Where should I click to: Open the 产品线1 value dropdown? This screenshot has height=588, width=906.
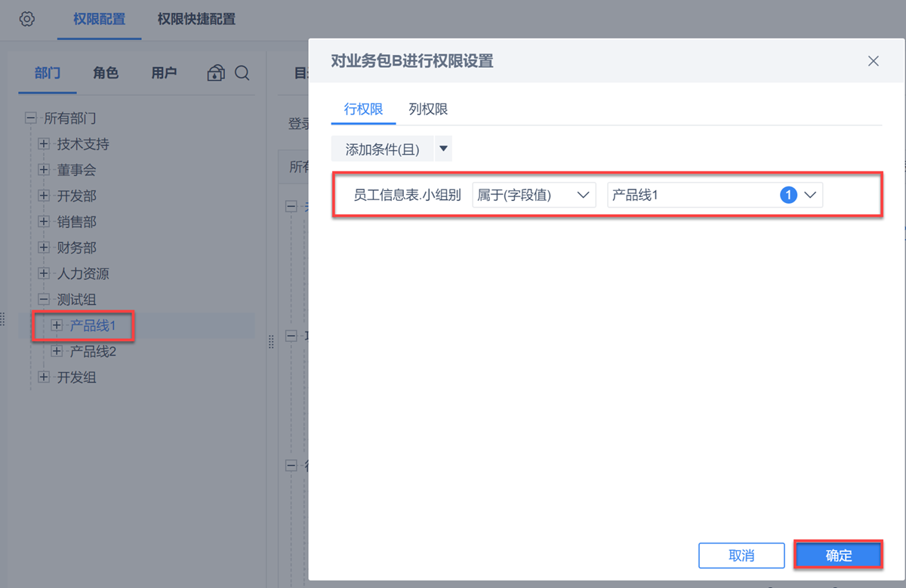point(810,195)
